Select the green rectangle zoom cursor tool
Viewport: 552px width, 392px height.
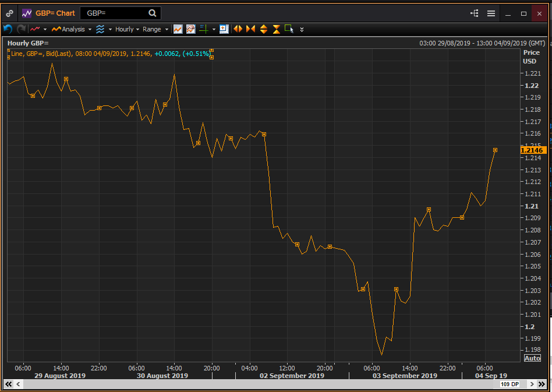pos(289,29)
